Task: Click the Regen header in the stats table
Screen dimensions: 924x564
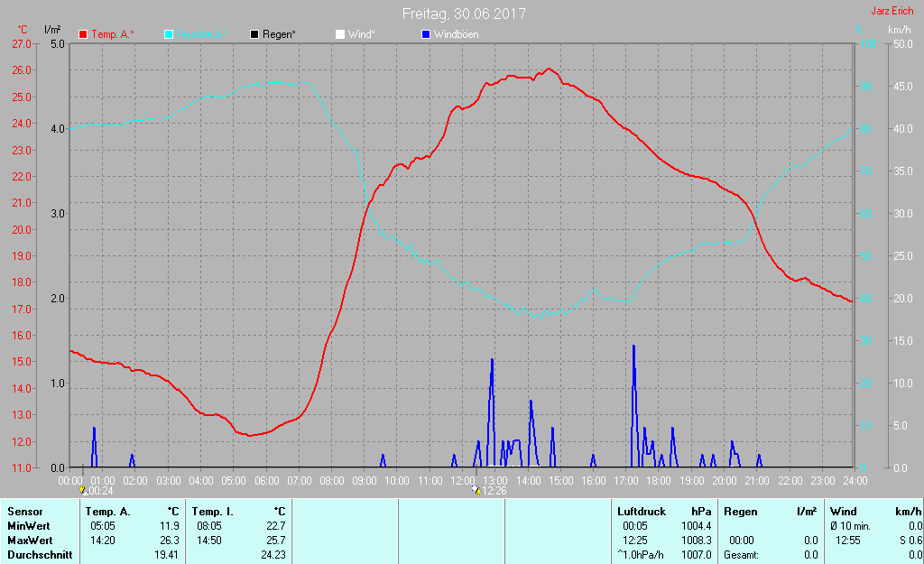Action: point(741,512)
